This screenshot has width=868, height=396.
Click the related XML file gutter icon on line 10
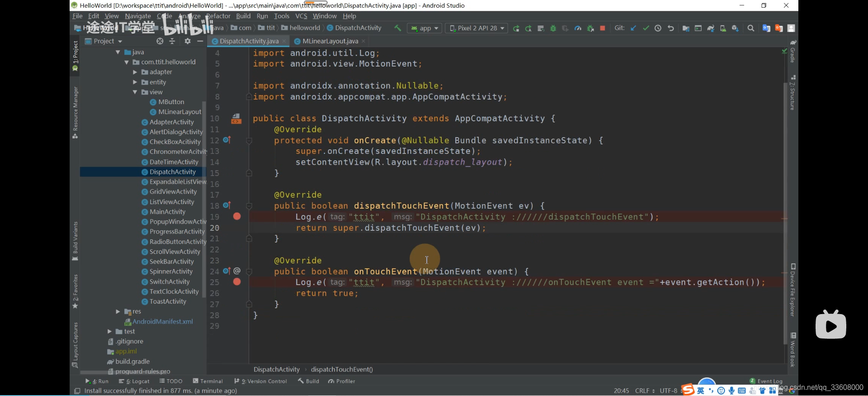coord(236,119)
